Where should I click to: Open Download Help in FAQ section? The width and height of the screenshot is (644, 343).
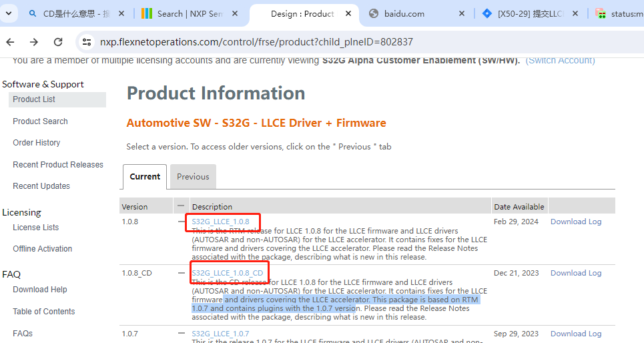[x=40, y=290]
